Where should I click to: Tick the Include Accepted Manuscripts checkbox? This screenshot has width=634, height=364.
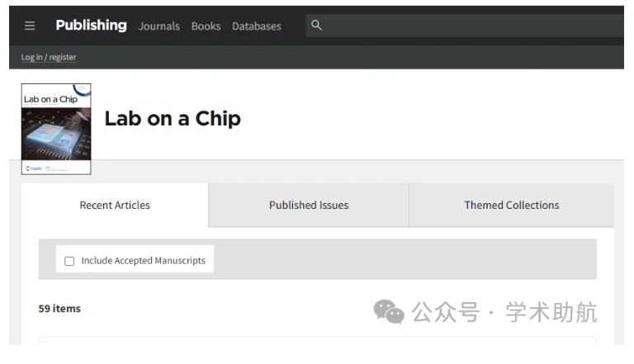[69, 261]
